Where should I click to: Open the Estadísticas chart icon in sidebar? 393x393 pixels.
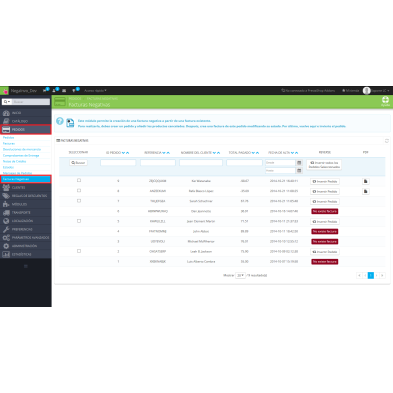6,254
